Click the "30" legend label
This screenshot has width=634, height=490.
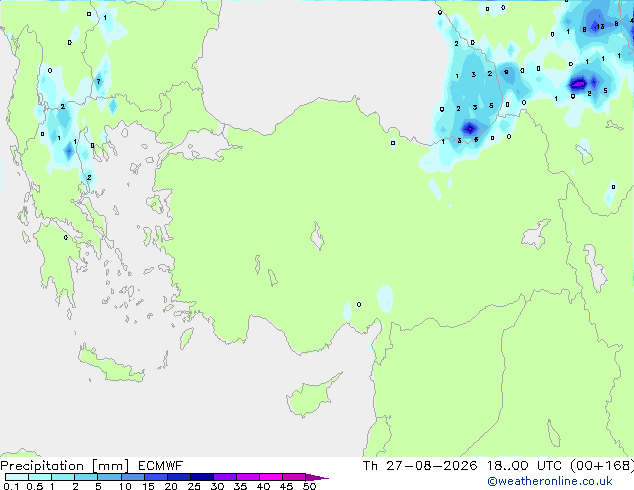217,486
